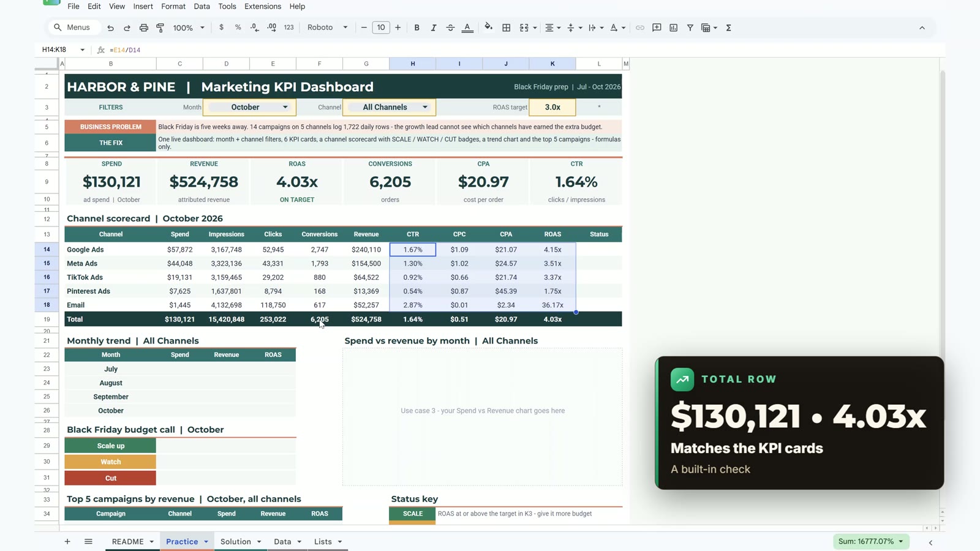Click the font size input field

(381, 28)
